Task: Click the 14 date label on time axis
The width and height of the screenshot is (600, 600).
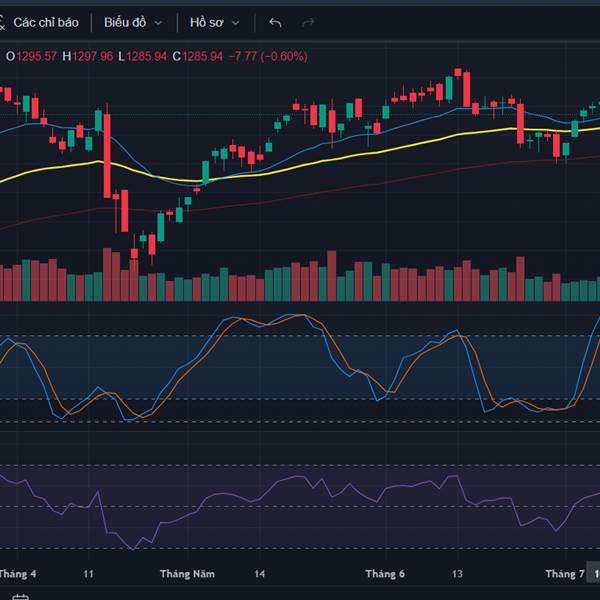Action: (259, 574)
